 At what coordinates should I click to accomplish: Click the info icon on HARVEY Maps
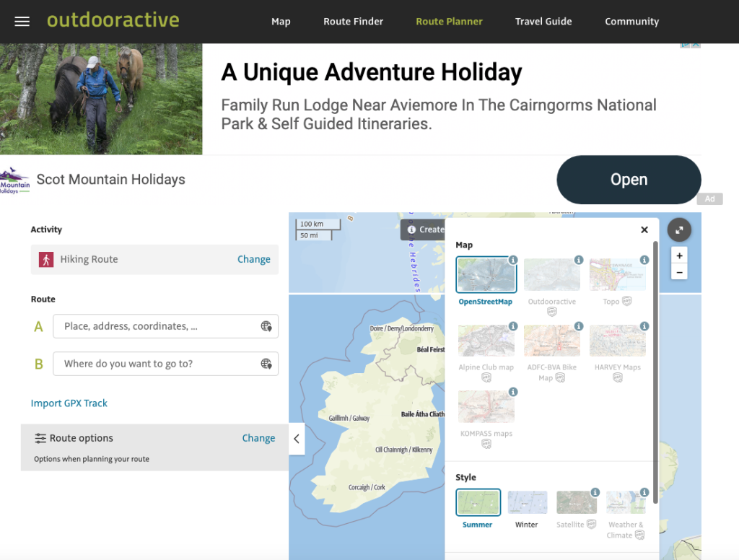(644, 326)
